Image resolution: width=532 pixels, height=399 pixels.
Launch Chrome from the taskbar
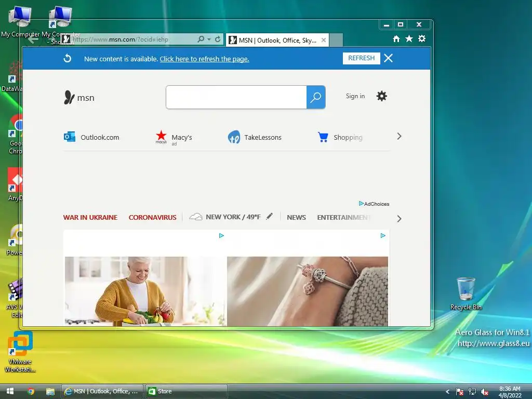click(x=31, y=391)
